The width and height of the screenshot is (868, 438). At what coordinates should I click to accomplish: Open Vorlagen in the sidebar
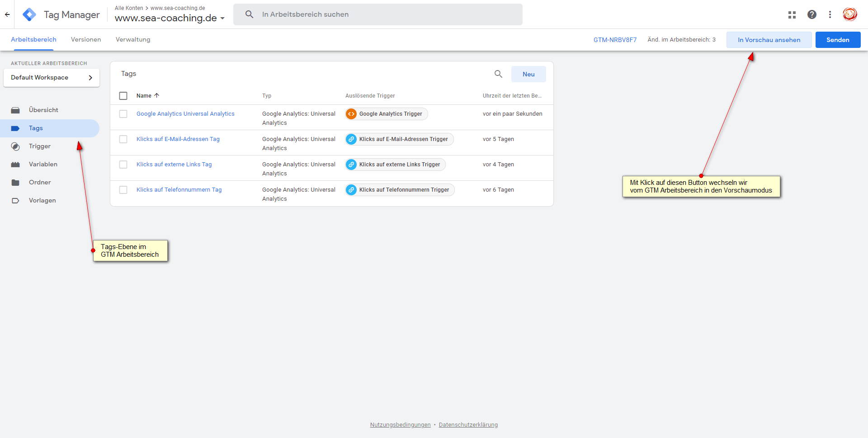pos(42,201)
